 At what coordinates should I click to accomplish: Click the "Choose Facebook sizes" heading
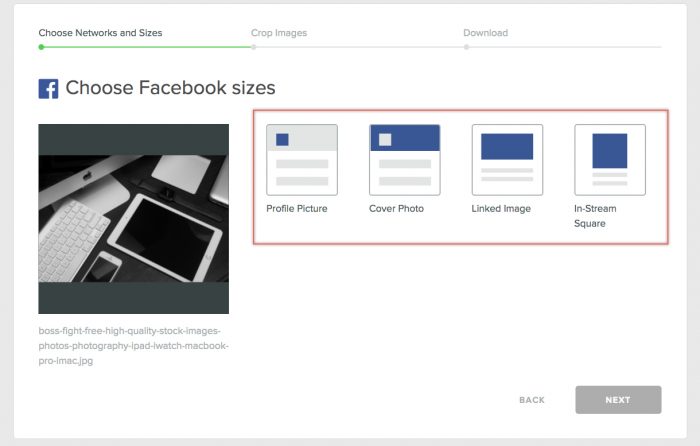[170, 88]
